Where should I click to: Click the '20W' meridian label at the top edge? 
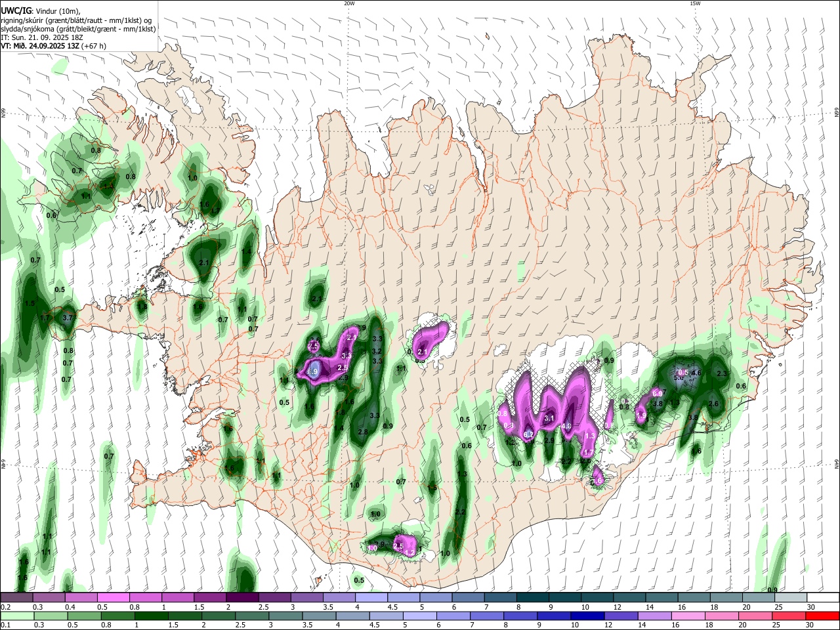[x=349, y=3]
